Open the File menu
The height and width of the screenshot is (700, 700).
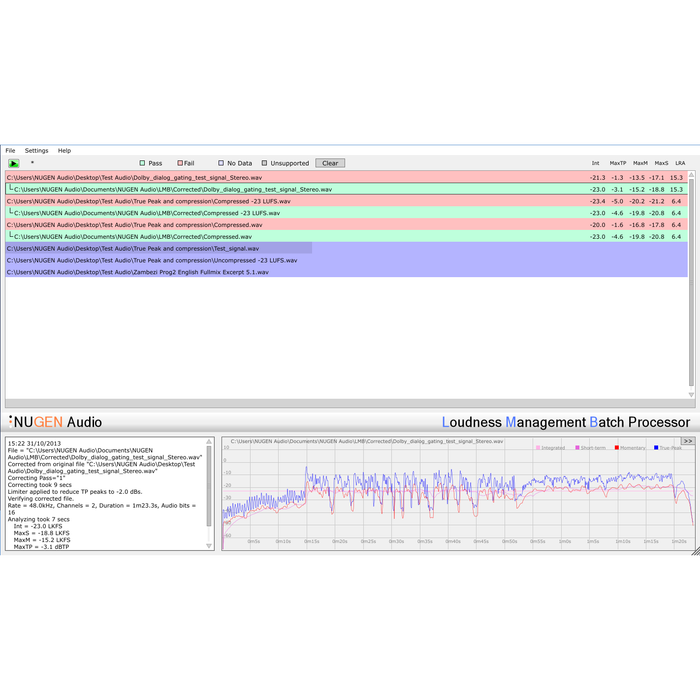[10, 150]
